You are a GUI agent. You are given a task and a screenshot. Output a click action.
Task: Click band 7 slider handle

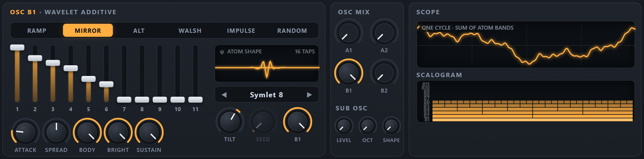click(x=124, y=100)
